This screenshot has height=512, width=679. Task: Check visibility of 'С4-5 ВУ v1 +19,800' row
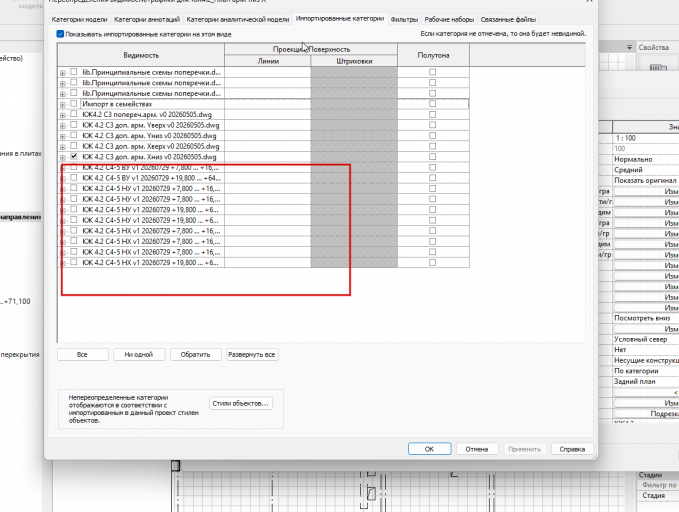pos(74,178)
